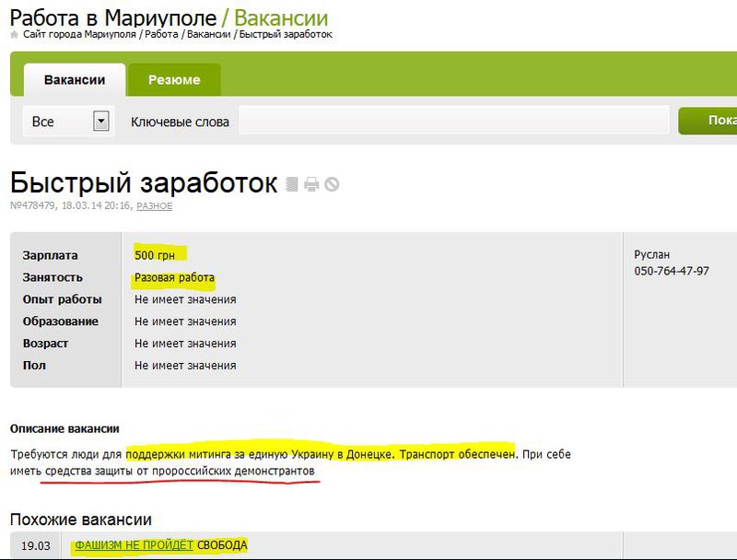Image resolution: width=737 pixels, height=560 pixels.
Task: Click the green Показать button
Action: tap(708, 121)
